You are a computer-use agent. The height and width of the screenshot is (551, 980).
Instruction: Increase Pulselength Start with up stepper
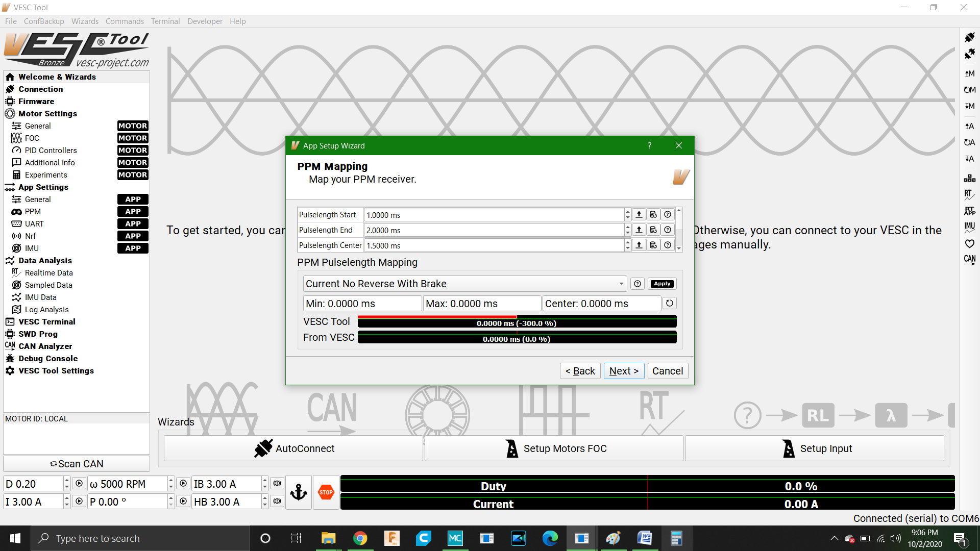click(x=628, y=212)
